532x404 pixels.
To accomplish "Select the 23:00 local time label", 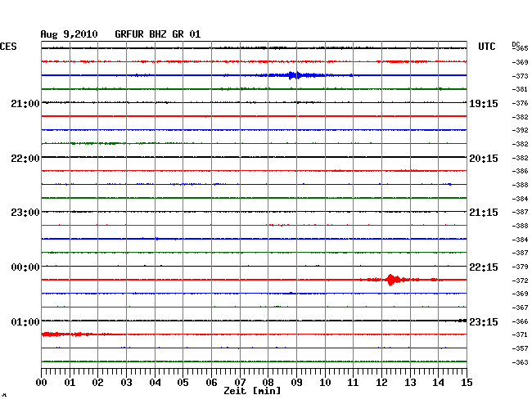I will tap(25, 213).
